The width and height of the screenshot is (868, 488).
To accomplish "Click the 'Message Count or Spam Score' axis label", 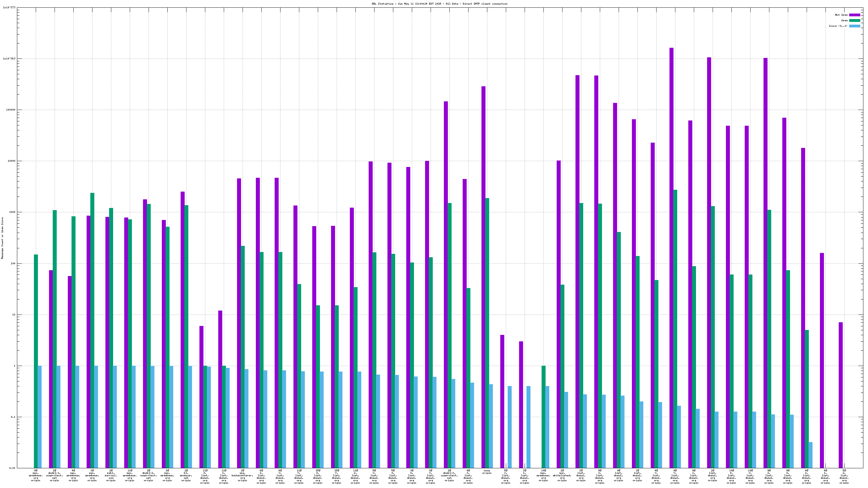I will click(x=2, y=238).
